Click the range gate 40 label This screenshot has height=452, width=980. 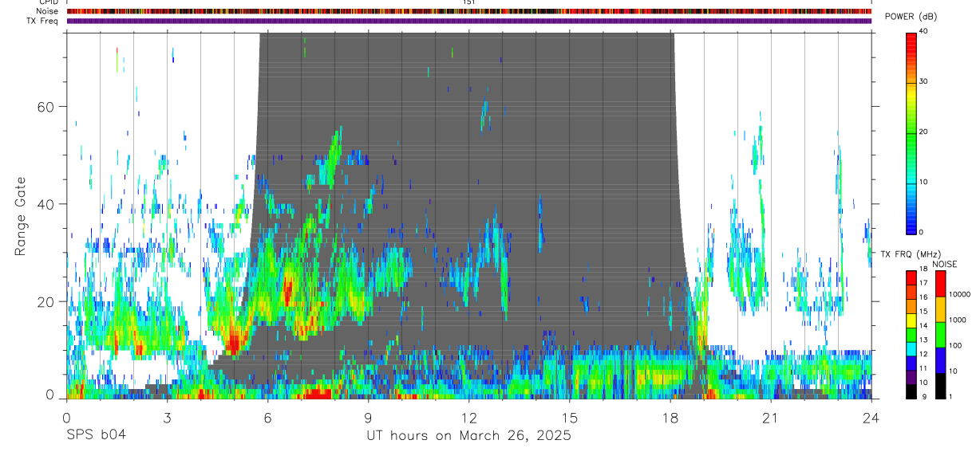(48, 204)
